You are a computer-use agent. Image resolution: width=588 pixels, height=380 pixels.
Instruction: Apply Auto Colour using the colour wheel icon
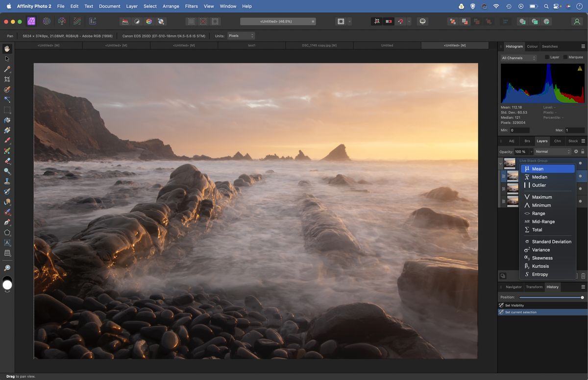[149, 21]
